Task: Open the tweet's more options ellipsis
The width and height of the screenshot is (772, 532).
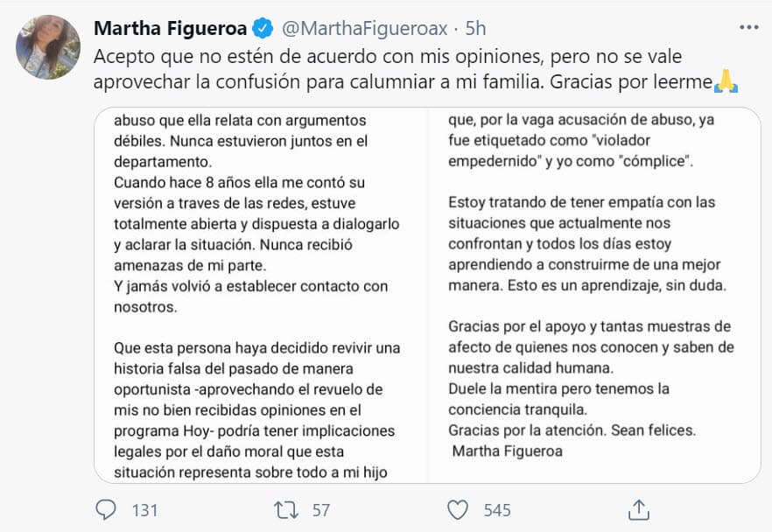Action: pyautogui.click(x=748, y=27)
